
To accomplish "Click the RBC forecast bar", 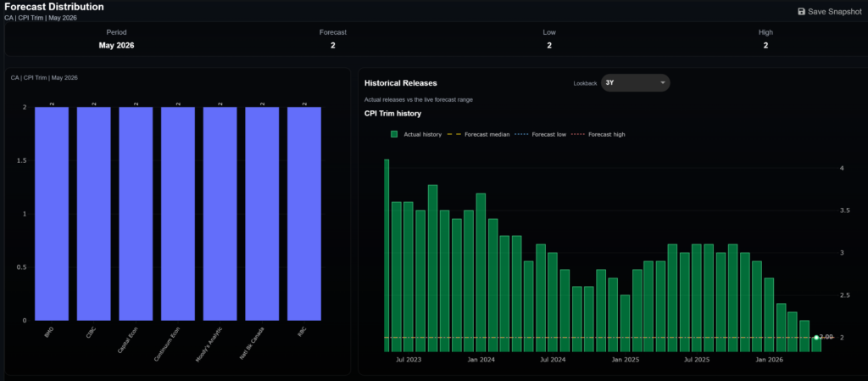I will 304,214.
